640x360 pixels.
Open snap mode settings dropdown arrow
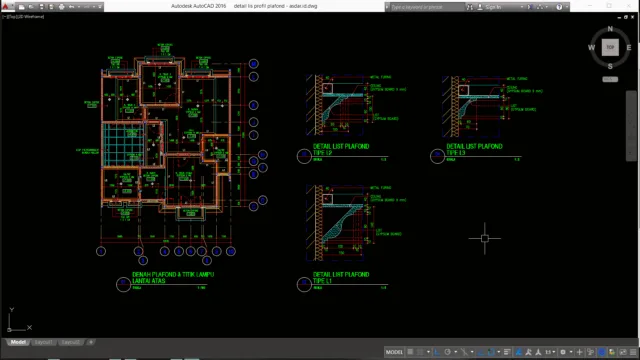pos(429,352)
